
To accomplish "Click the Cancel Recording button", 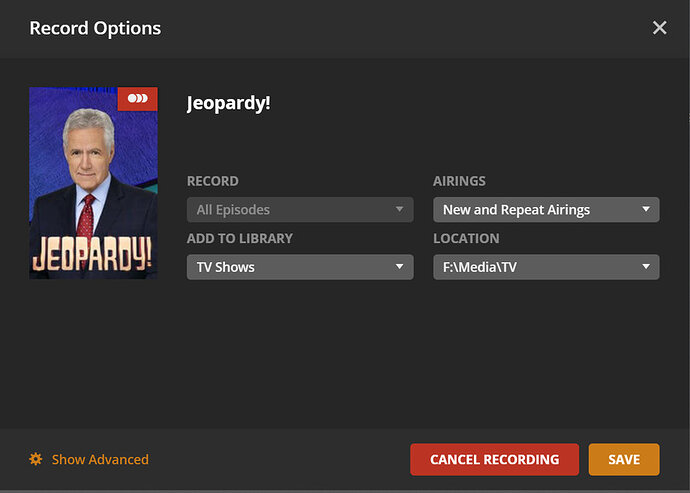I will point(494,460).
